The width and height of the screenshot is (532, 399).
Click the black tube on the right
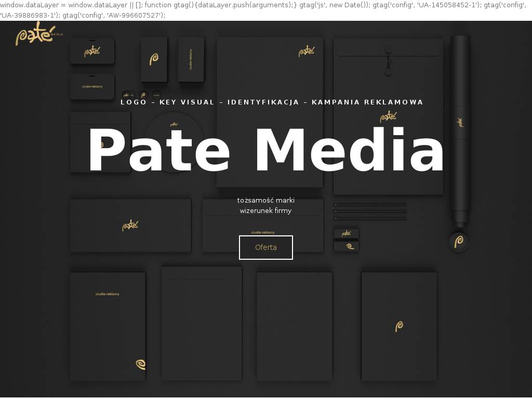pyautogui.click(x=460, y=130)
